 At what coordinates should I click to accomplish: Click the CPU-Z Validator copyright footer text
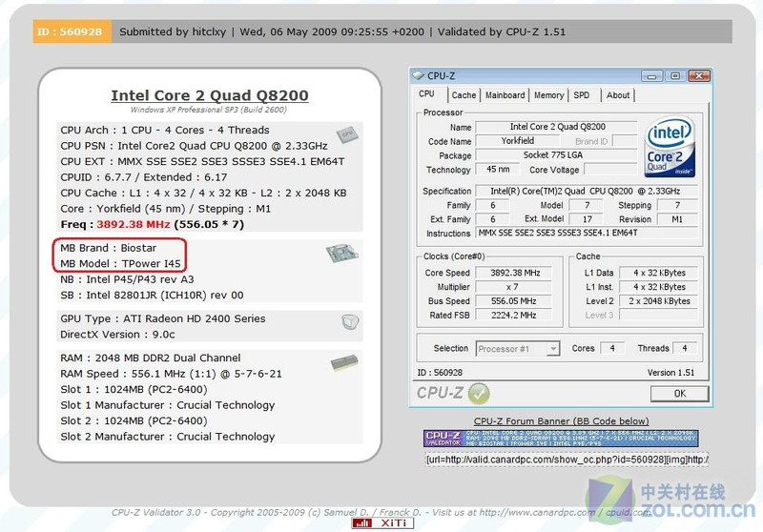coord(382,512)
